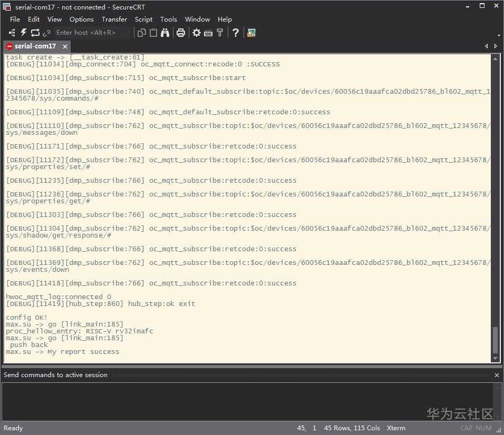This screenshot has height=435, width=504.
Task: Click the send commands text input area
Action: click(x=247, y=401)
